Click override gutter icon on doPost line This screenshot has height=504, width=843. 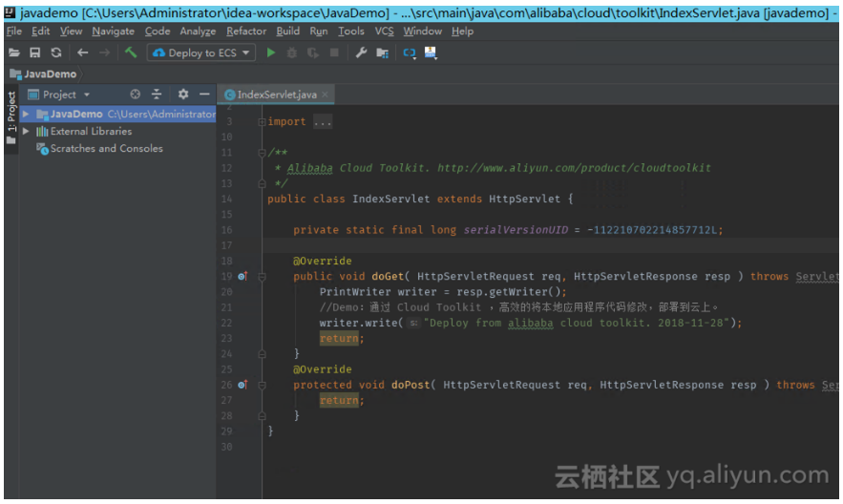click(x=242, y=385)
